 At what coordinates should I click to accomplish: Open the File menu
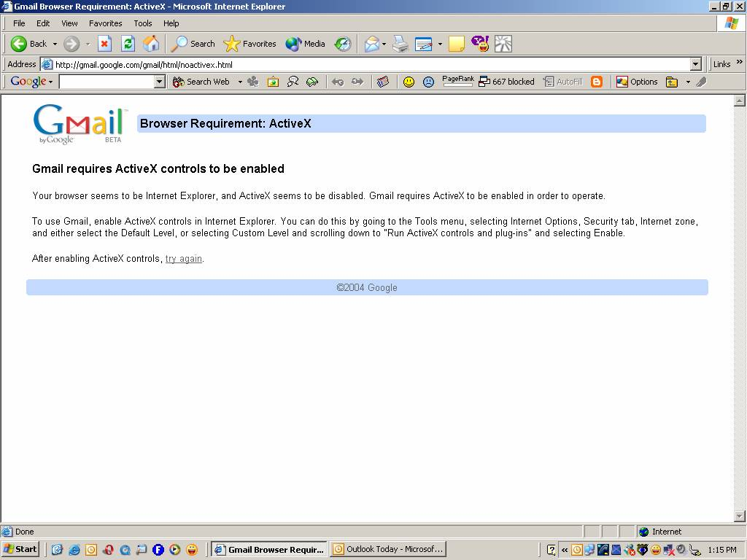(19, 23)
